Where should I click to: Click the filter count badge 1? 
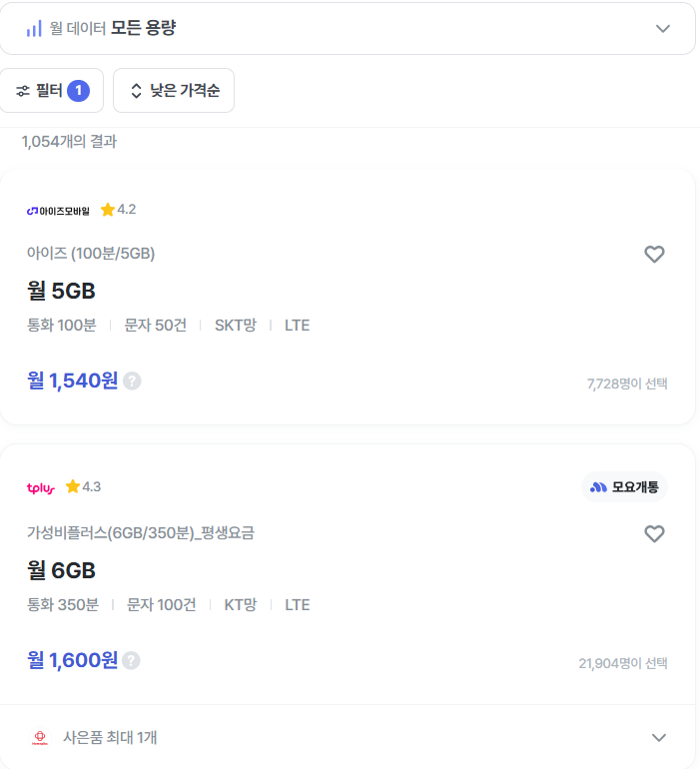pos(78,91)
